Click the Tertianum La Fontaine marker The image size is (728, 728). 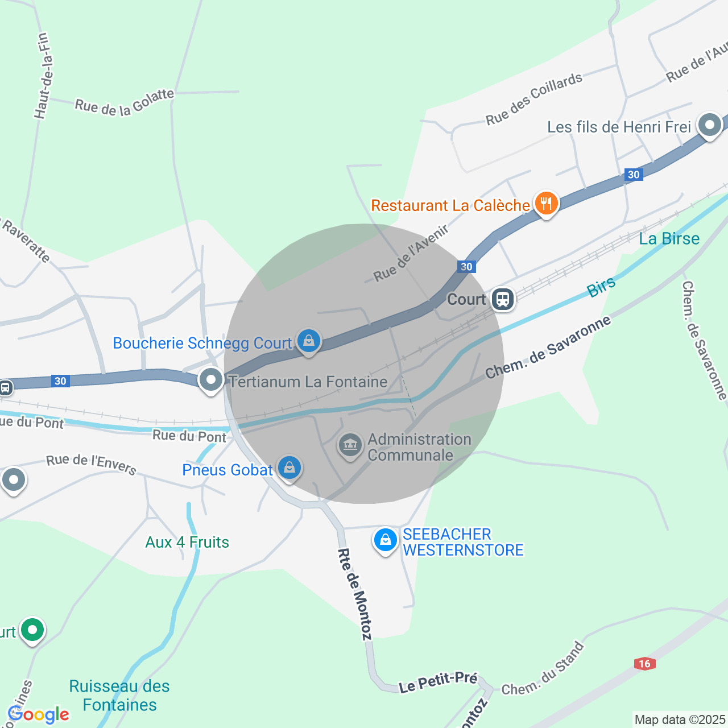pyautogui.click(x=211, y=379)
